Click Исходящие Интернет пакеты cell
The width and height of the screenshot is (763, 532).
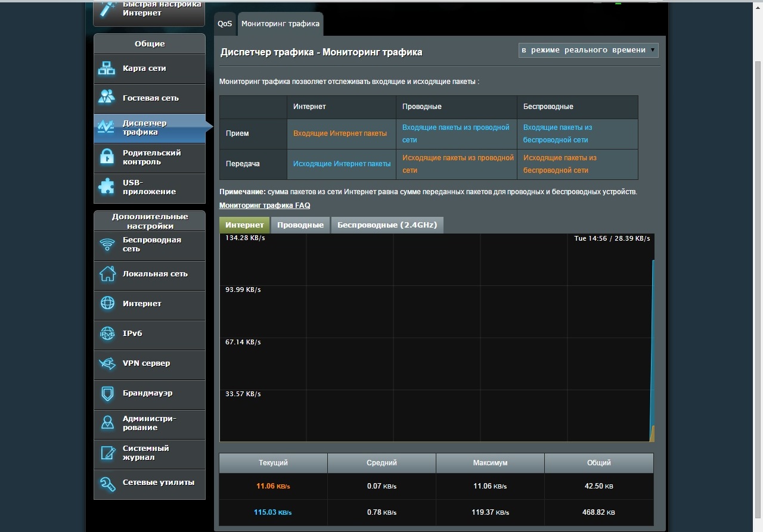coord(341,164)
